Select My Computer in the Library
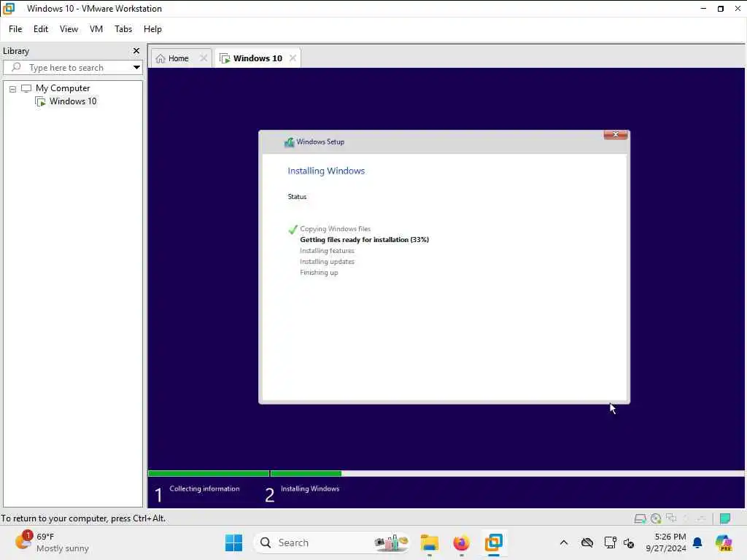The width and height of the screenshot is (747, 560). (x=63, y=88)
